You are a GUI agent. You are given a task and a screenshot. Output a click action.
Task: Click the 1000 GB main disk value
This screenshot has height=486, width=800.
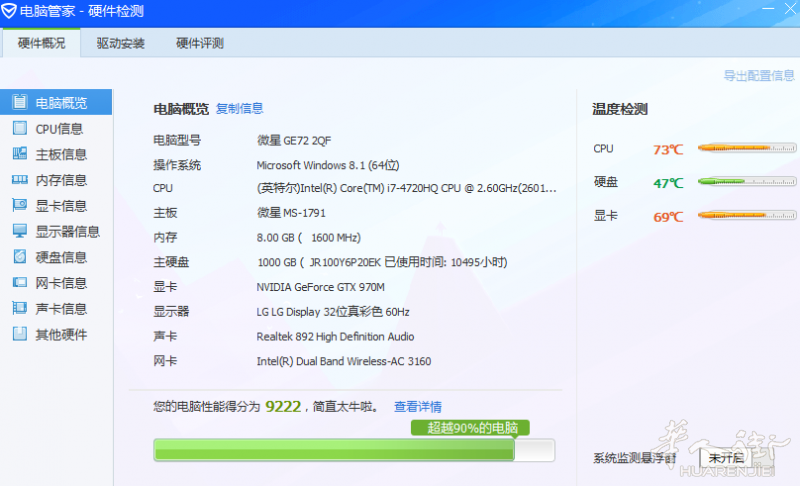(382, 262)
